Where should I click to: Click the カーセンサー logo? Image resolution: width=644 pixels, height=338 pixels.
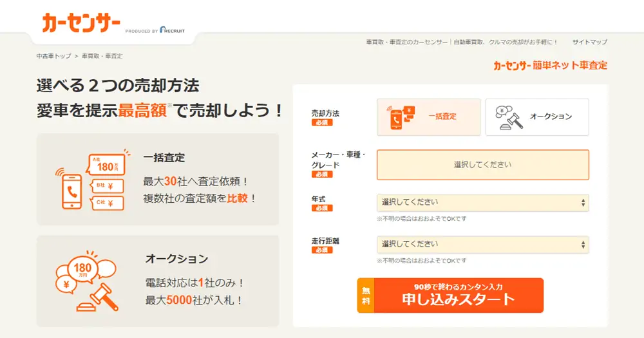tap(81, 23)
